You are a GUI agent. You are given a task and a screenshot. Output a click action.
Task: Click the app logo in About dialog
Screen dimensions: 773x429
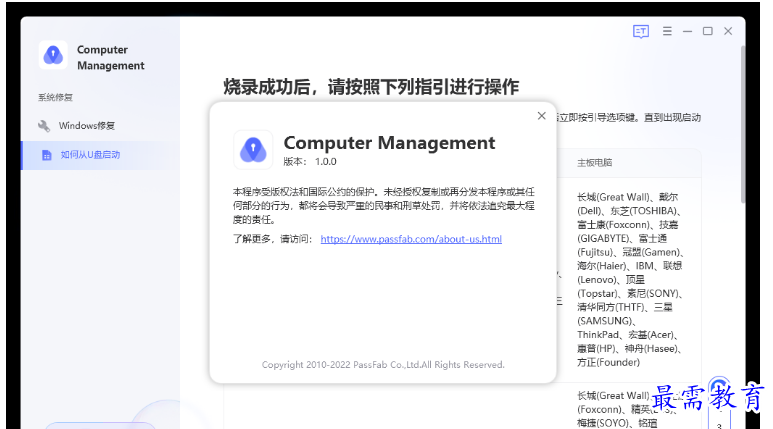click(x=253, y=149)
